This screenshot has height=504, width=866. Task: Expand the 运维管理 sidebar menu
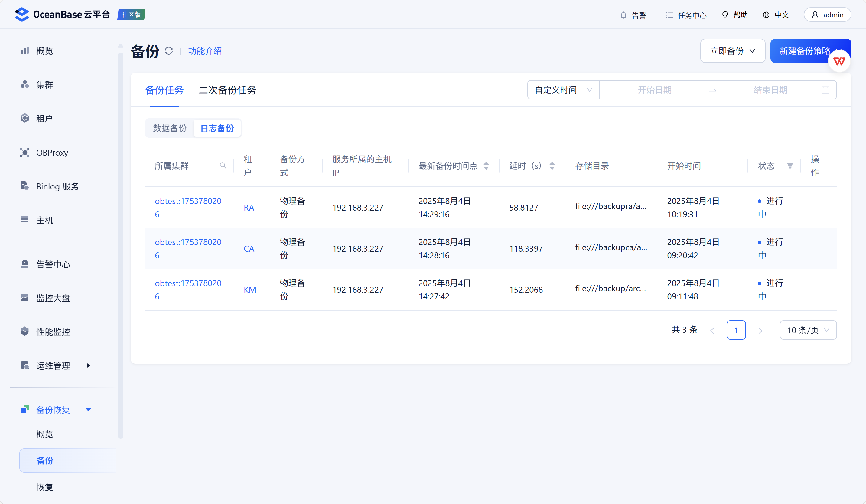click(x=55, y=366)
